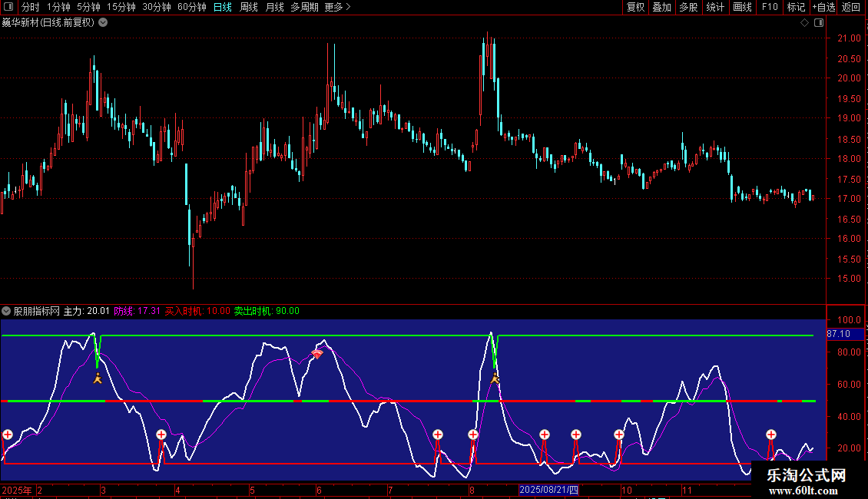The width and height of the screenshot is (868, 499).
Task: Click the 买入时机: 10.00 readout
Action: coord(197,311)
